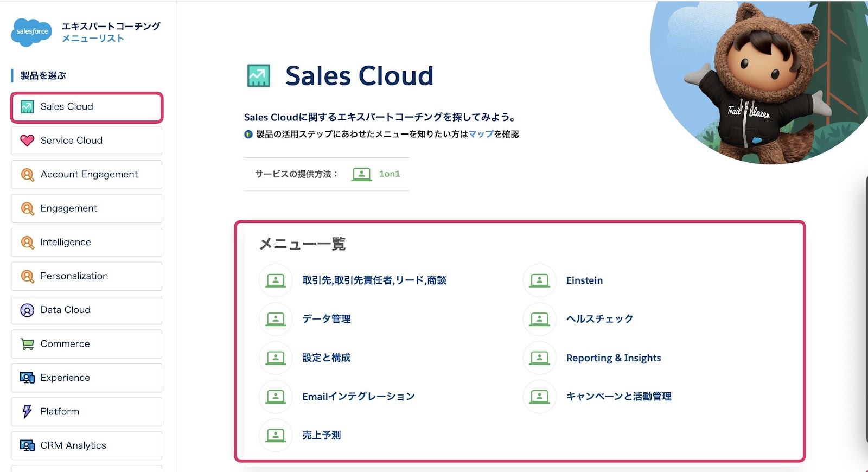Click the Account Engagement magnifier icon
Image resolution: width=868 pixels, height=472 pixels.
[27, 175]
